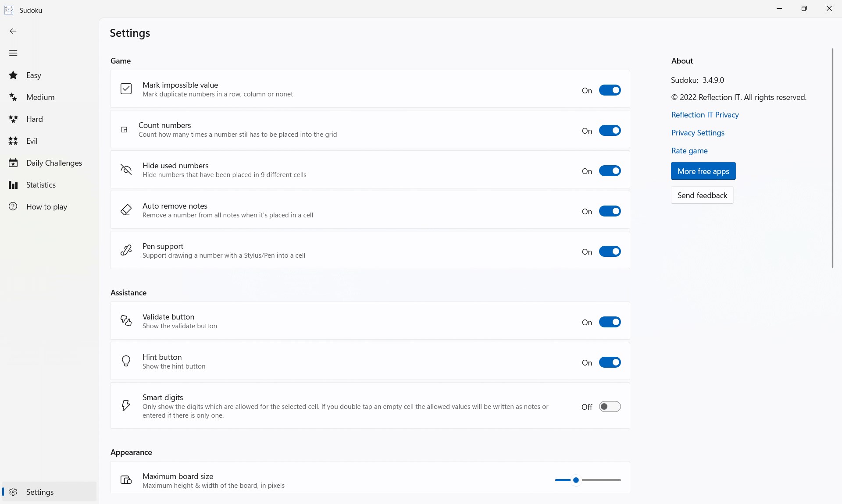The width and height of the screenshot is (842, 504).
Task: Click the Evil four-star icon
Action: point(13,141)
